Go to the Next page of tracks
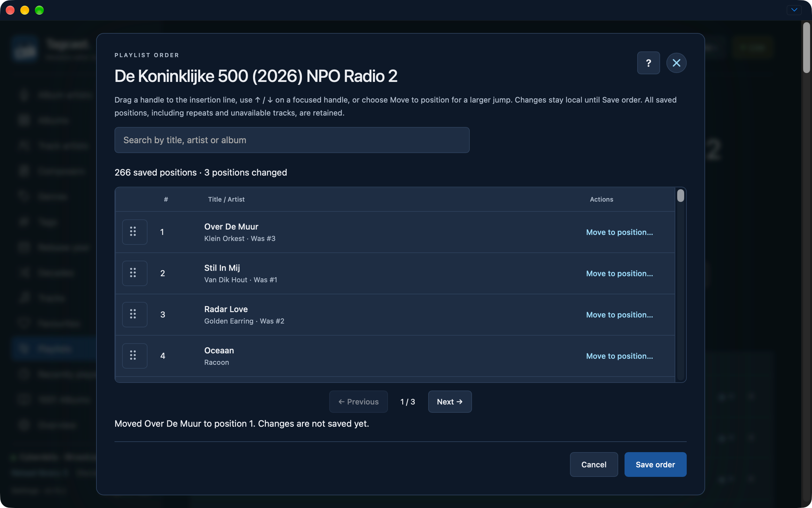This screenshot has height=508, width=812. point(450,402)
